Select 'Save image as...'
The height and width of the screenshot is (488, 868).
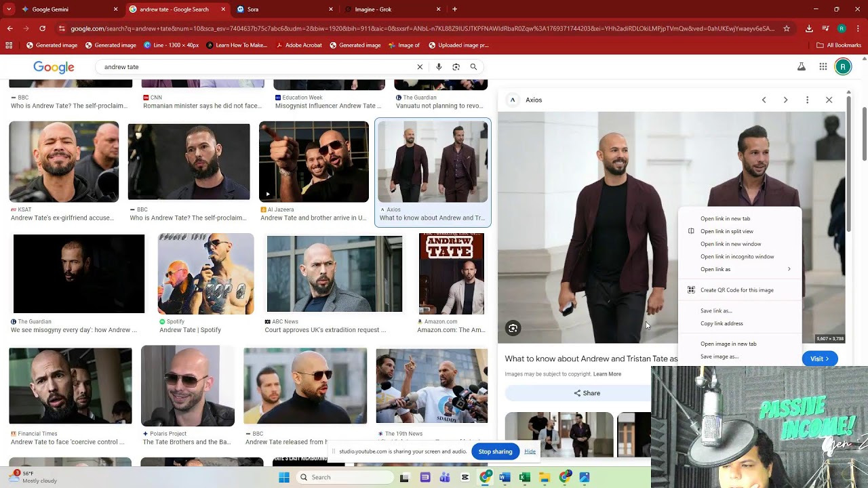(740, 357)
